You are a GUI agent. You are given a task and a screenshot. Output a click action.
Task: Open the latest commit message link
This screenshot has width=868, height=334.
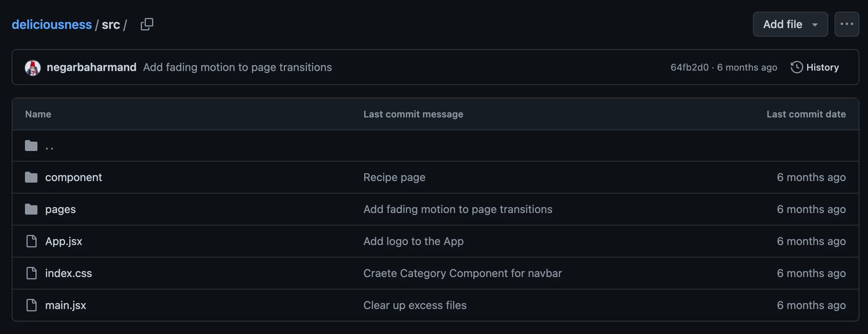237,67
